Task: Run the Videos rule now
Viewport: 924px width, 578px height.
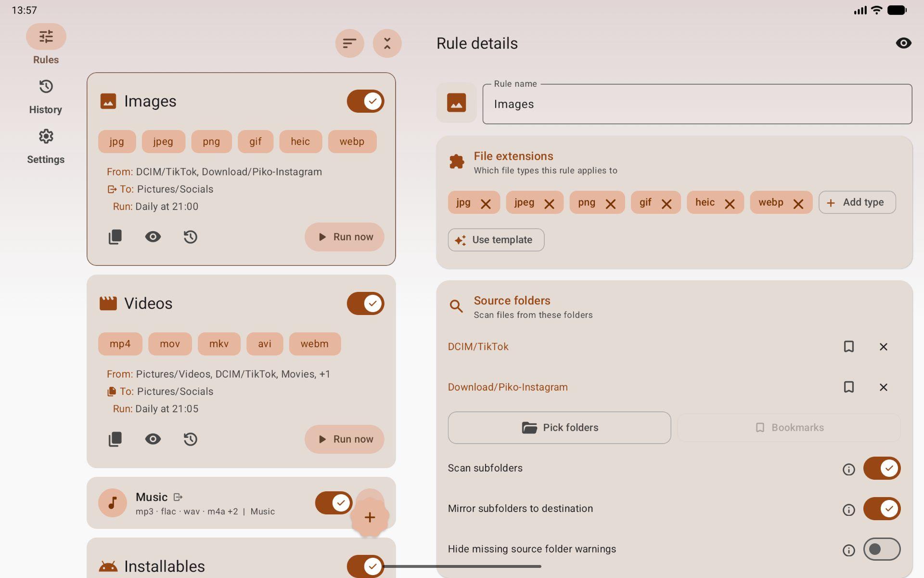Action: click(x=345, y=439)
